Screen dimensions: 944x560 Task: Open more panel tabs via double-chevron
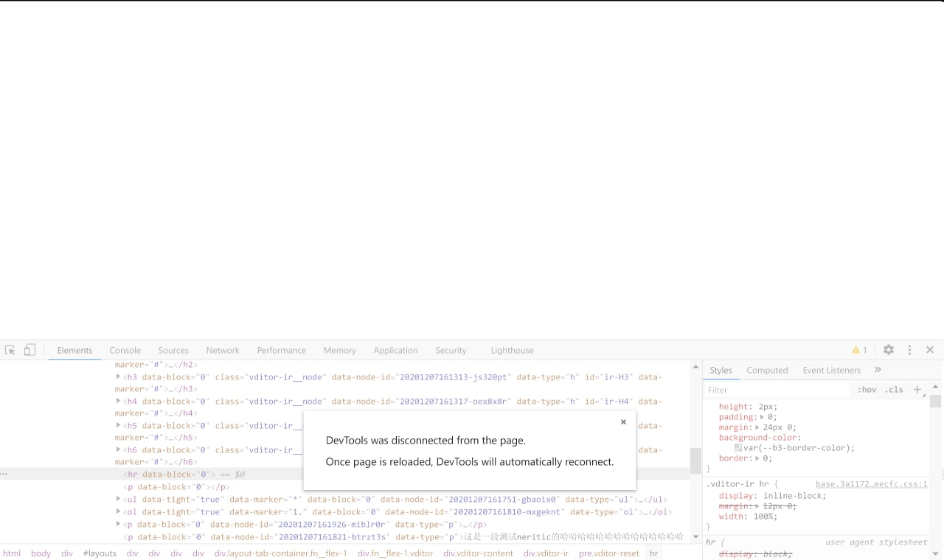click(878, 370)
